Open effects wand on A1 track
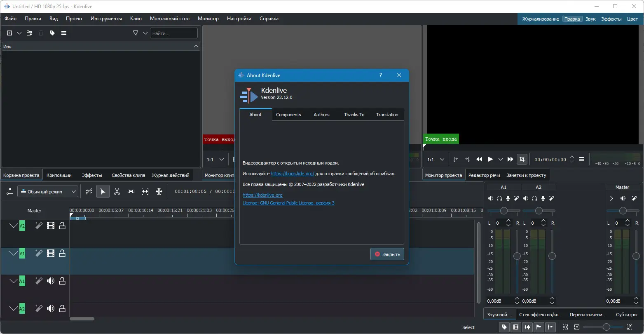644x334 pixels. coord(39,281)
